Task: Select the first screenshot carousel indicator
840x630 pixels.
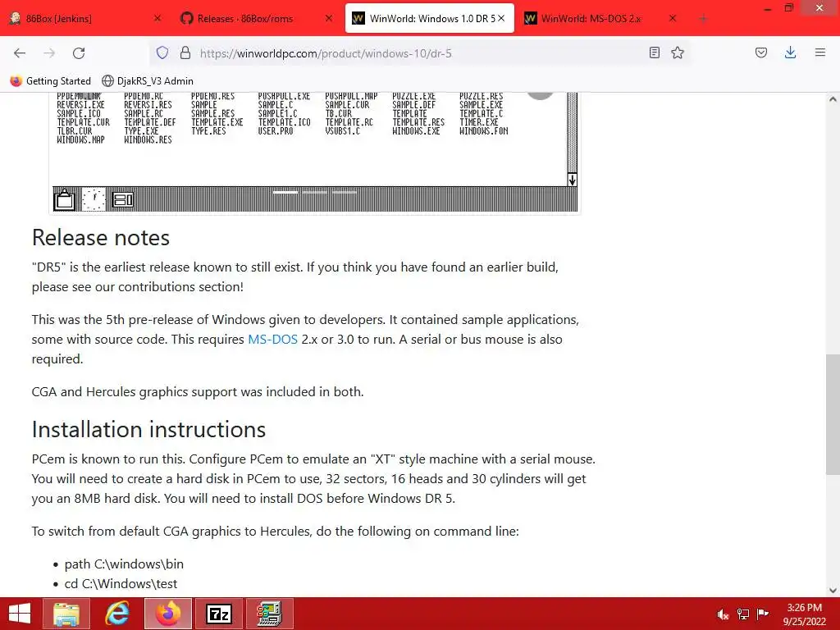Action: point(285,192)
